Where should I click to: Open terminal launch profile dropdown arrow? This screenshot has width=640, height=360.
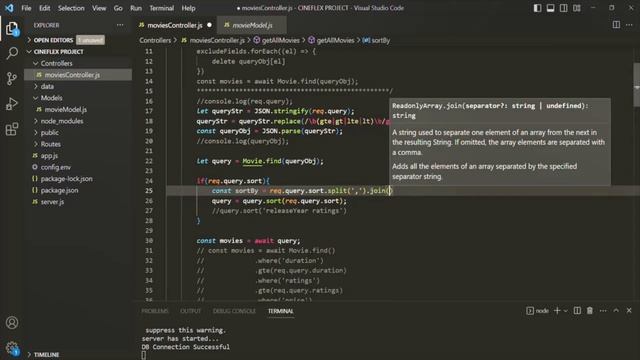[x=566, y=311]
